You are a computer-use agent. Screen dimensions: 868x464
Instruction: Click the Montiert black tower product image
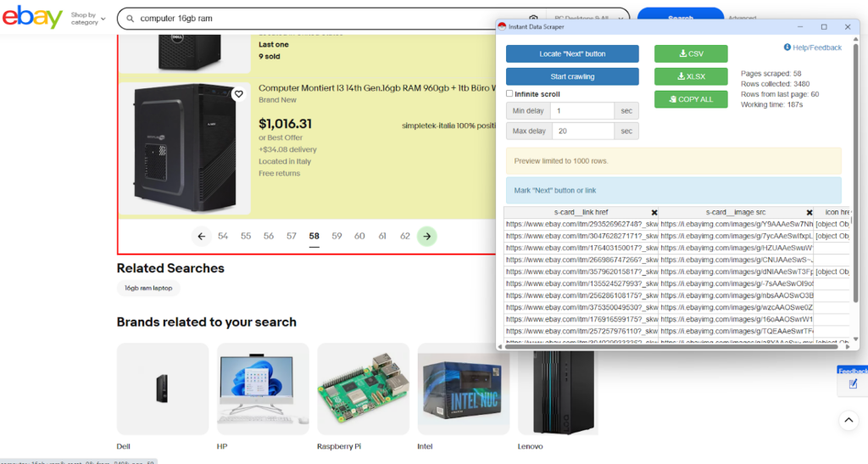pos(185,148)
